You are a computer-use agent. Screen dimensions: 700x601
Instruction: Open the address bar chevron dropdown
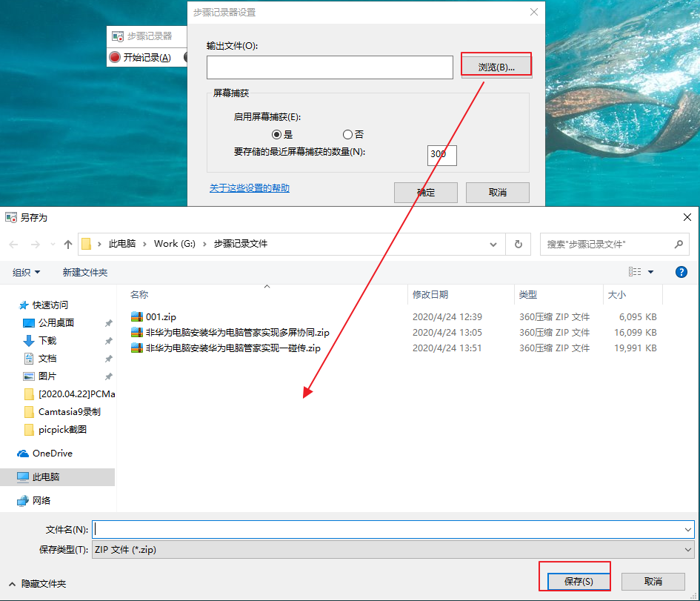[492, 245]
